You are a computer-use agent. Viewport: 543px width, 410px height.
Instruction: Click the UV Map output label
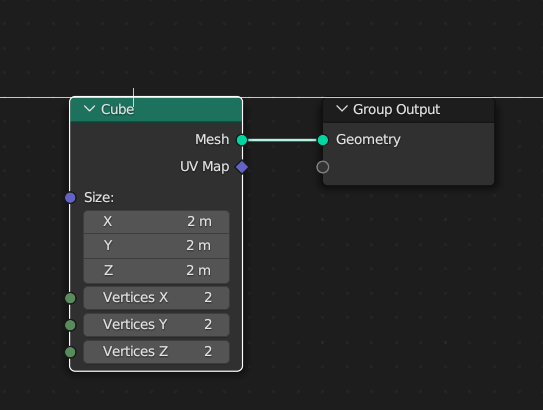[x=204, y=167]
